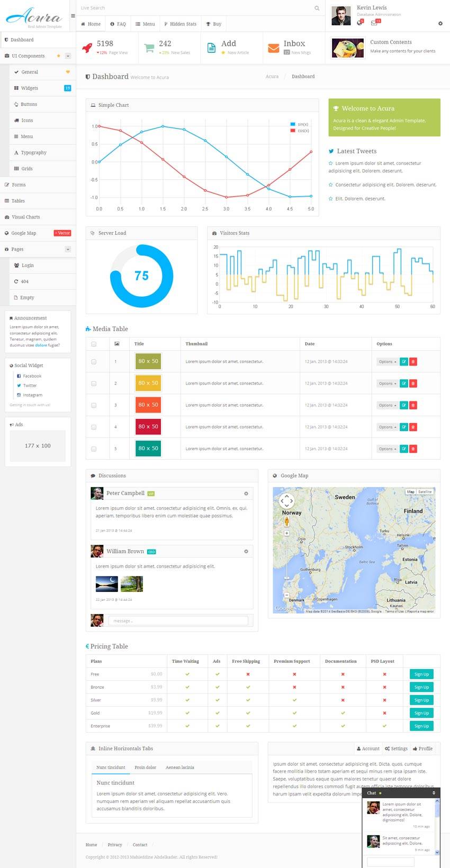This screenshot has height=868, width=450.
Task: Open gear settings on Peter Campbell's discussion post
Action: pyautogui.click(x=246, y=494)
